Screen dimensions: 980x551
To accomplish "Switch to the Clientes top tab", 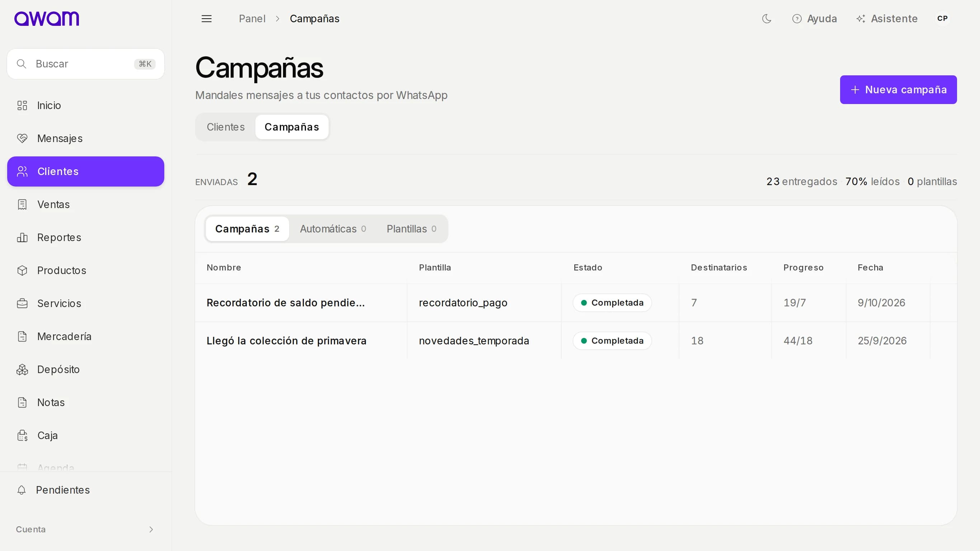I will (226, 127).
